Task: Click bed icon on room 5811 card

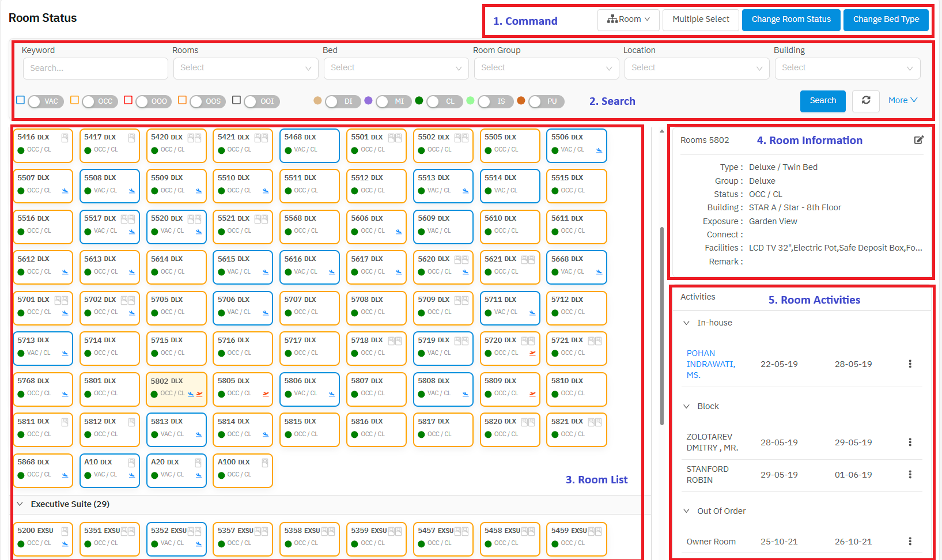Action: [65, 422]
